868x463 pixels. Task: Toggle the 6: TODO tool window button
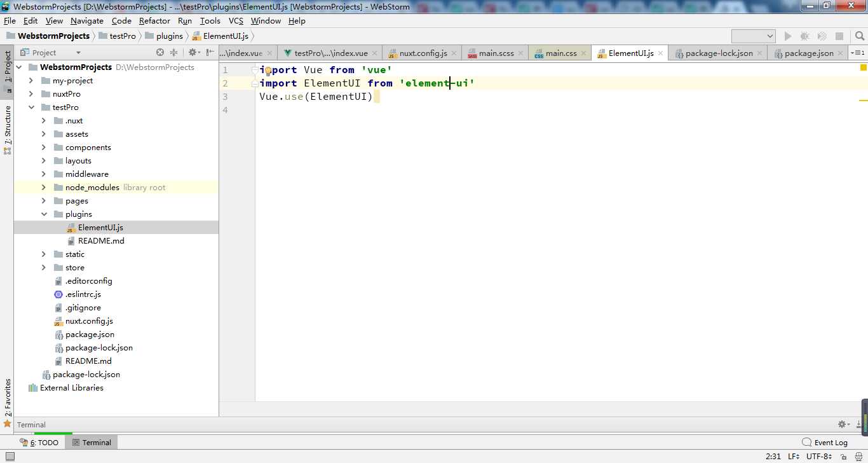[39, 443]
